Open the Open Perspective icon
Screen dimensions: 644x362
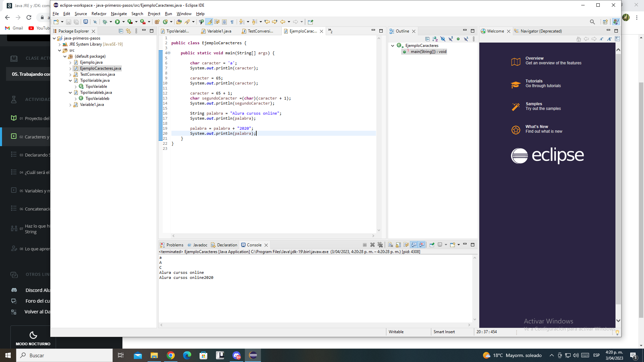point(605,22)
